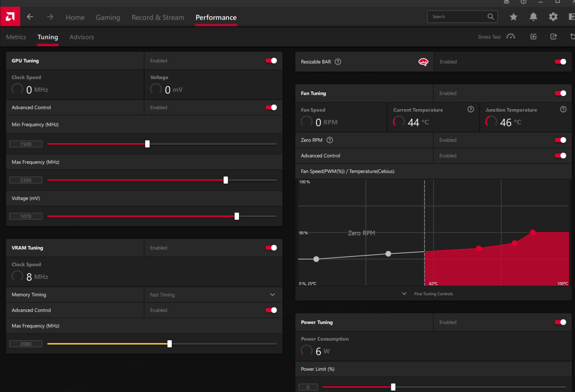This screenshot has width=575, height=392.
Task: Click the Min Frequency 1500 input field
Action: 26,144
